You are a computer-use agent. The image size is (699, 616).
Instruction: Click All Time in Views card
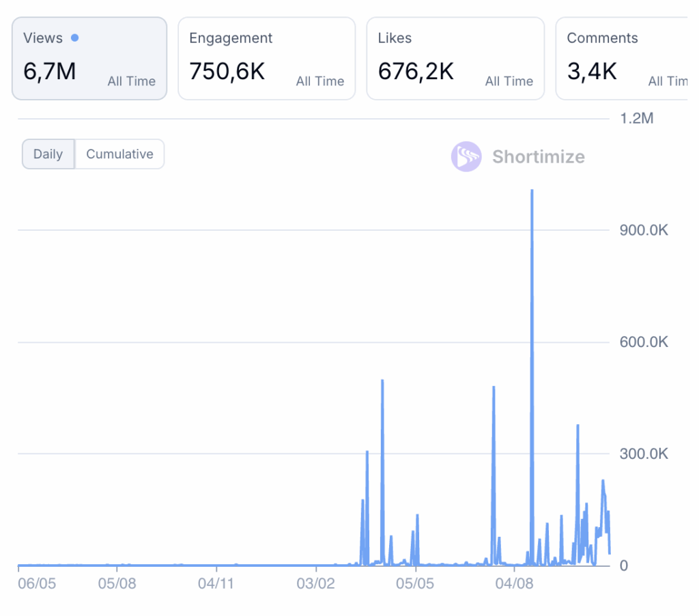131,81
